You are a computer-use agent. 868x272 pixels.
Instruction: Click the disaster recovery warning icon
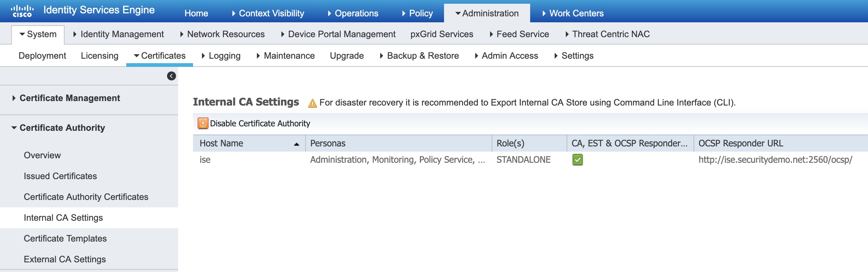tap(313, 103)
